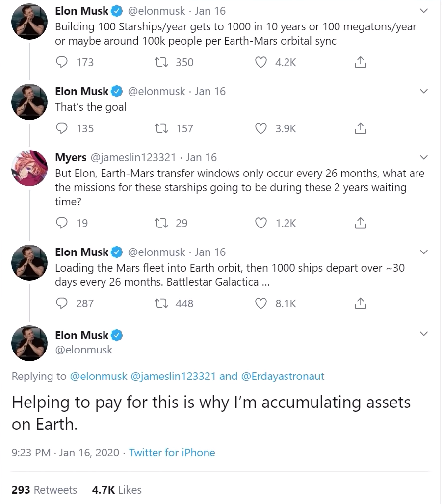This screenshot has height=504, width=442.
Task: Reply to the Starships/year tweet with 173 replies
Action: [x=62, y=62]
